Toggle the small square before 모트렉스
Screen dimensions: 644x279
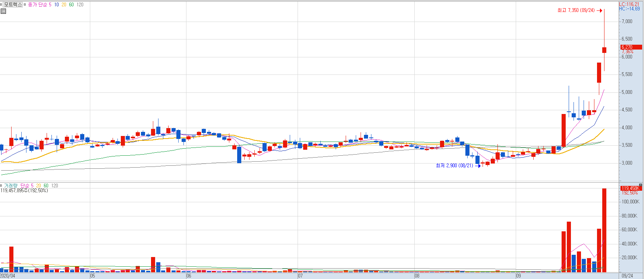pyautogui.click(x=1, y=4)
